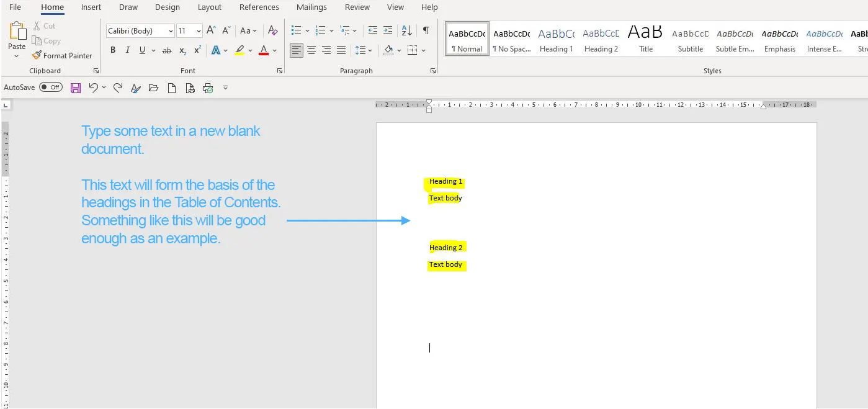The height and width of the screenshot is (409, 868).
Task: Switch to the Layout tab
Action: pos(210,7)
